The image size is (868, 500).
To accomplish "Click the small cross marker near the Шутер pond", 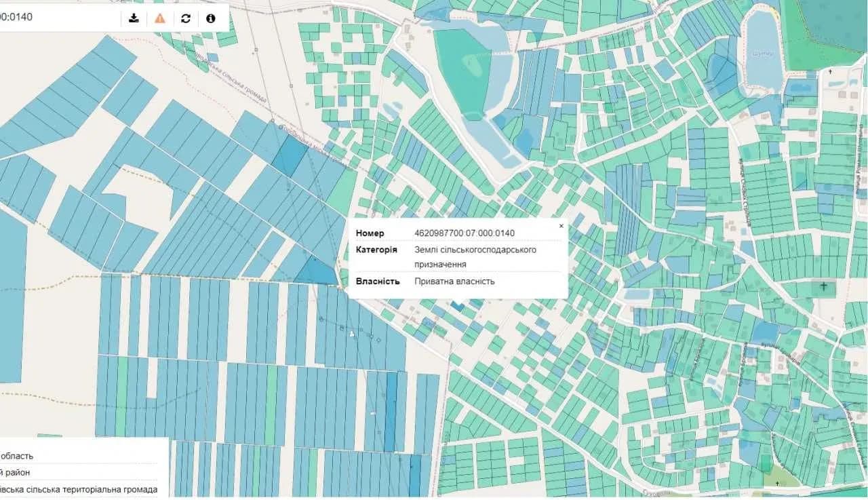I will pos(830,71).
